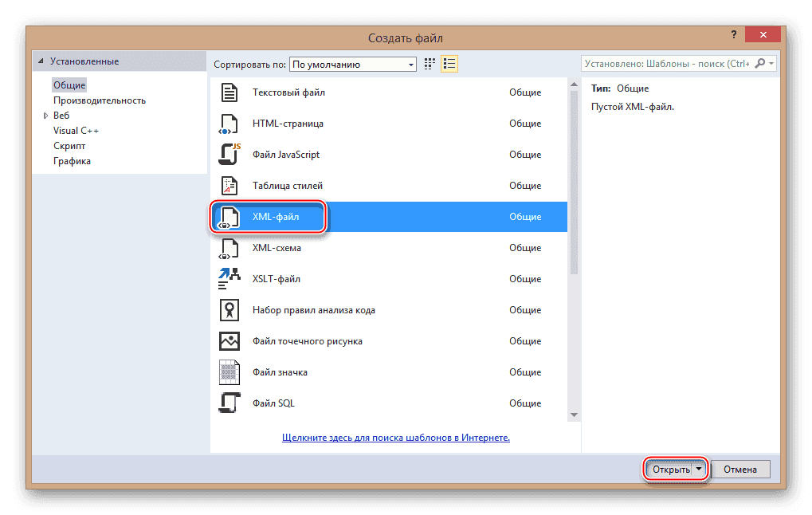Select the HTML-страница template icon

(229, 123)
